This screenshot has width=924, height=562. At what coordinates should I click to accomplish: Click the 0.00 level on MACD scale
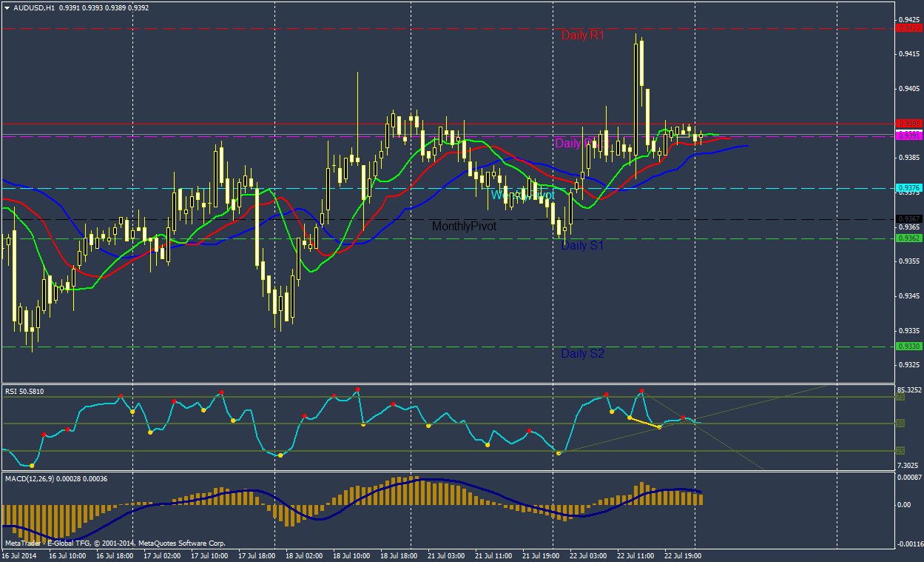903,505
